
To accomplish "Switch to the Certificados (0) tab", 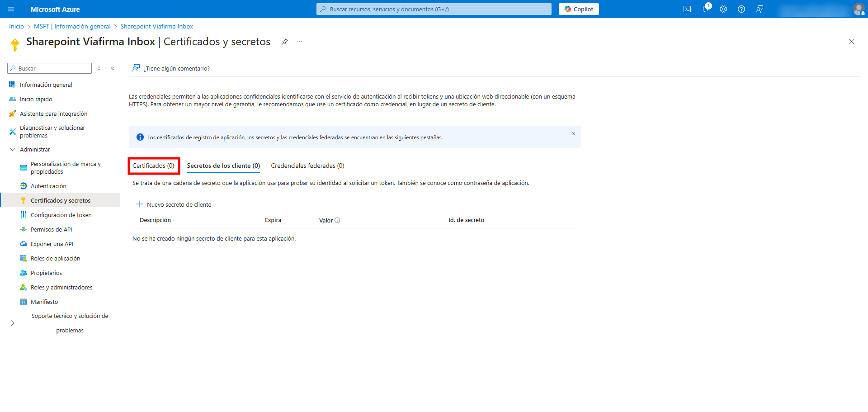I will click(x=153, y=166).
